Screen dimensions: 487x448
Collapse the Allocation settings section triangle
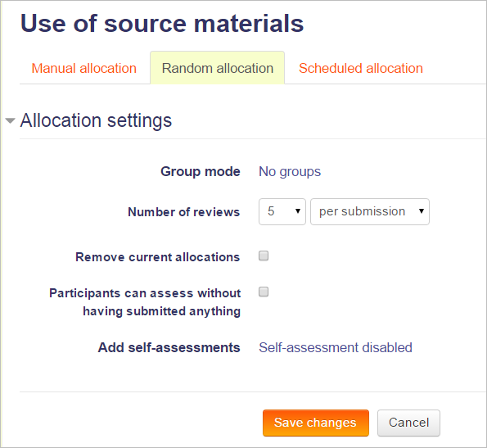point(11,120)
